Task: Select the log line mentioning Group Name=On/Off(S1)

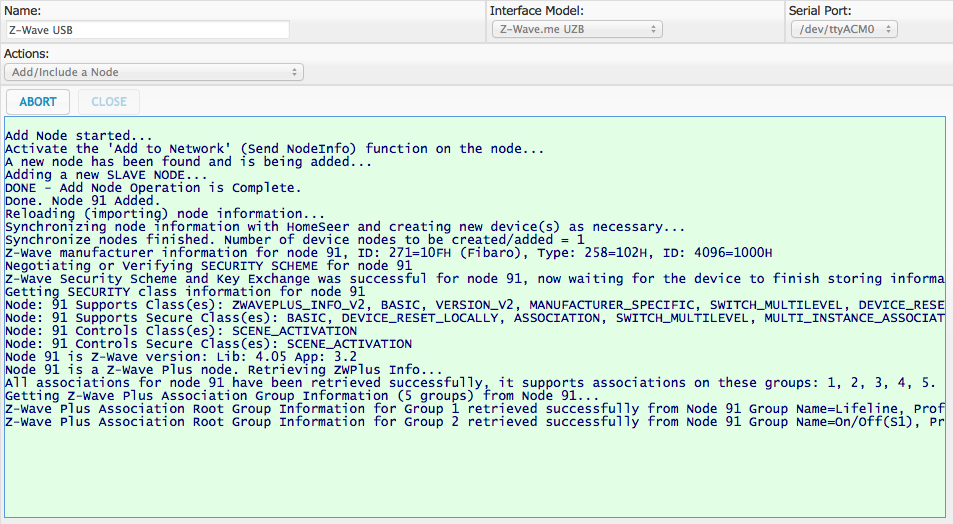Action: 475,422
